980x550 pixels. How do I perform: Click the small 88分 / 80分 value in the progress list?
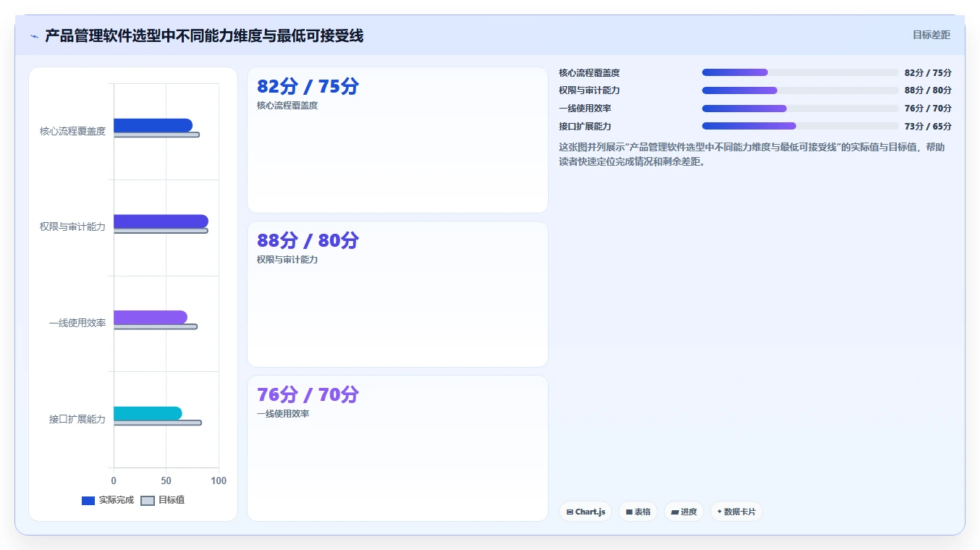928,90
